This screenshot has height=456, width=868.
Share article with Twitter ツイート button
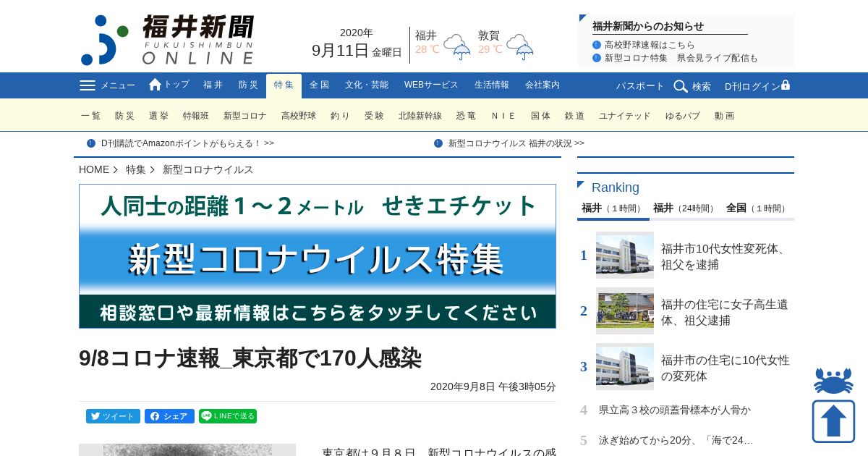113,416
